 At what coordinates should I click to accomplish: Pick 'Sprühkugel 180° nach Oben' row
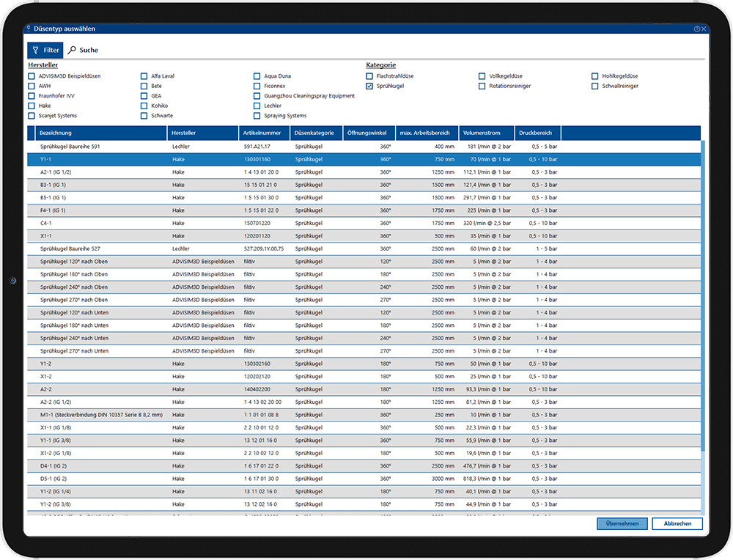[364, 274]
